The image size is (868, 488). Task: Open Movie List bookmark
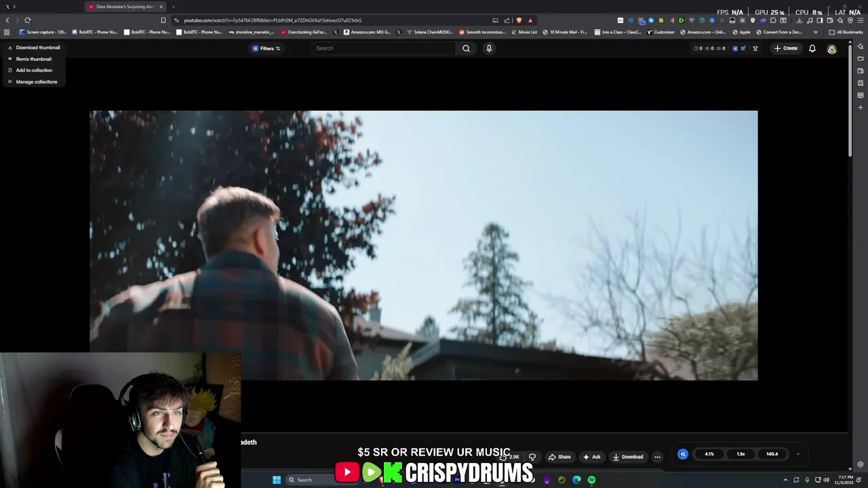coord(524,32)
